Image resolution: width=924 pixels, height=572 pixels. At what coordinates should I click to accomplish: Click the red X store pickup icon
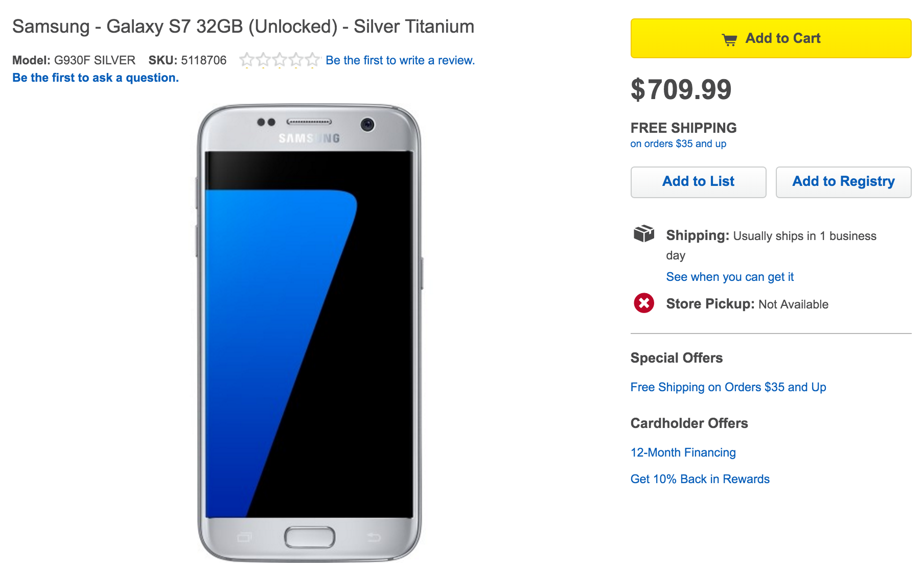coord(644,303)
